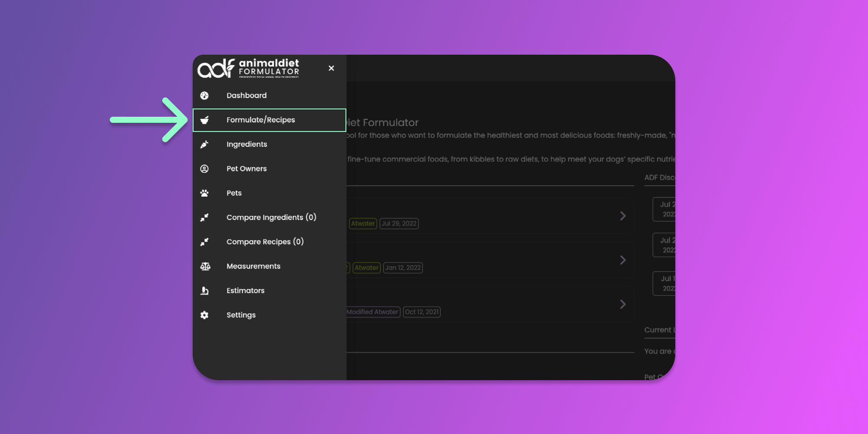Click the Measurements balance scale icon

pos(205,266)
